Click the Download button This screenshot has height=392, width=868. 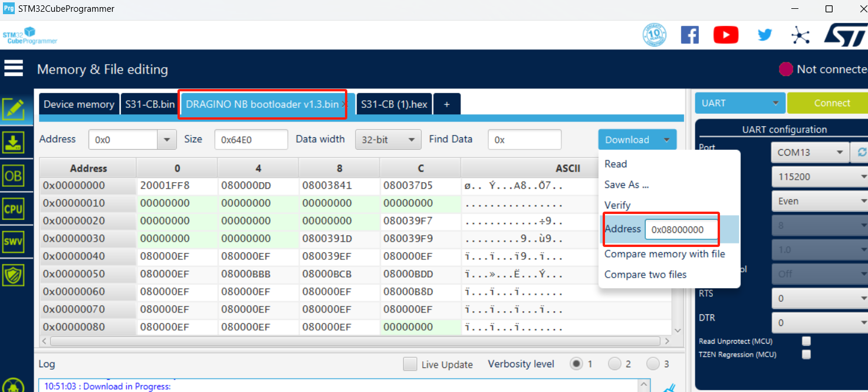[x=628, y=140]
